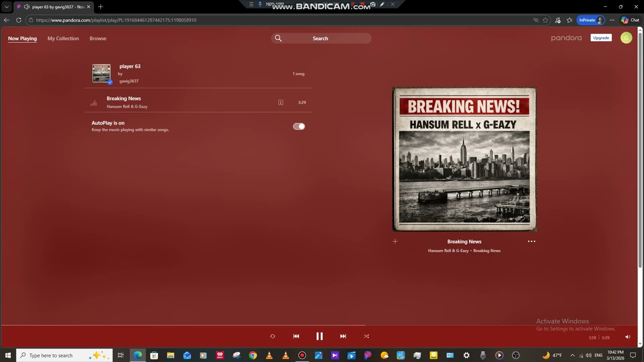This screenshot has height=362, width=644.
Task: Click the AutoPlay is on label
Action: point(108,123)
